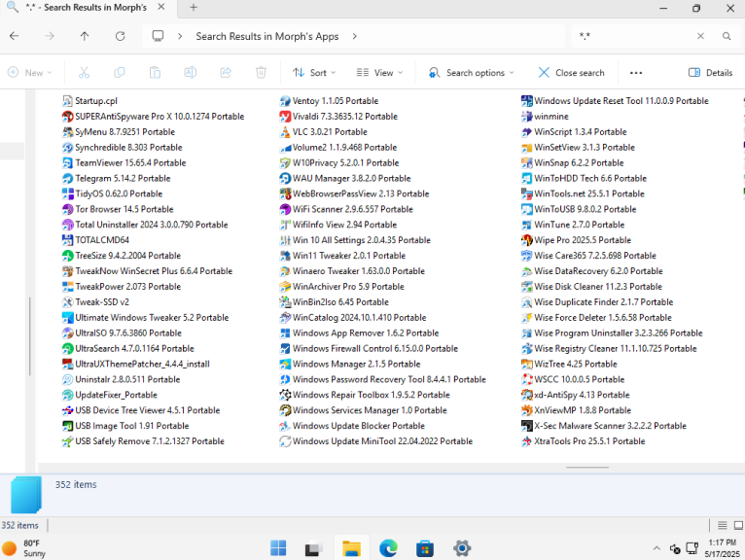Open the Sort dropdown

tap(314, 73)
